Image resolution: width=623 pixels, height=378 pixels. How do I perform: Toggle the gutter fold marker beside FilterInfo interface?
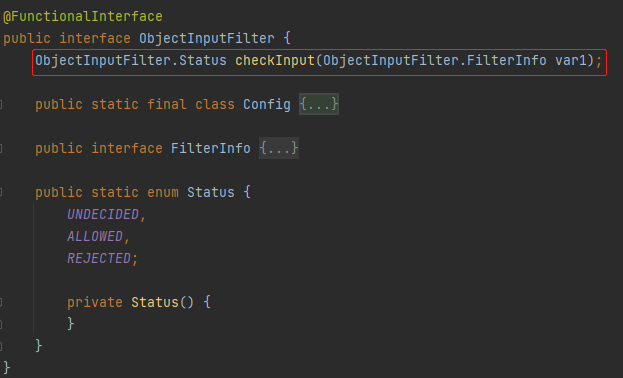[1, 149]
